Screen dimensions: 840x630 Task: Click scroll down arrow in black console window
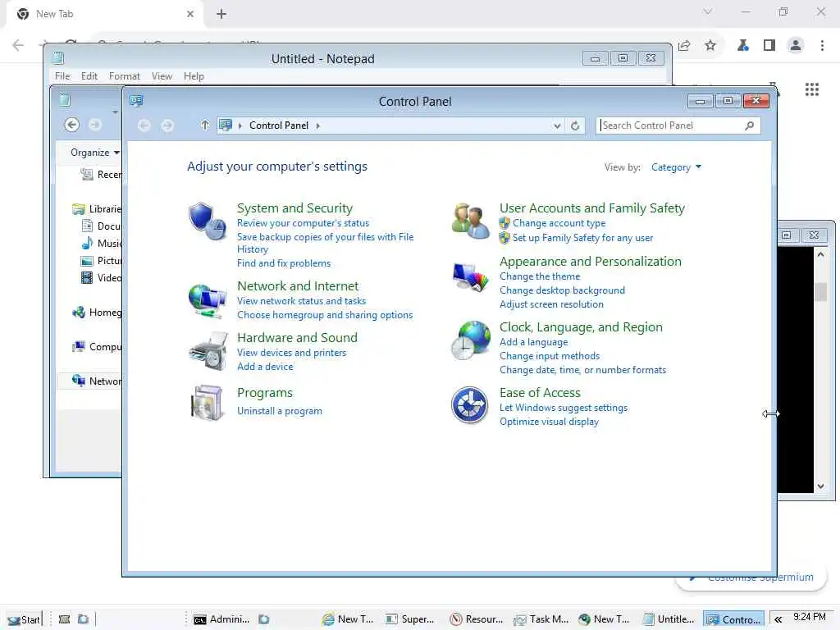click(x=820, y=486)
